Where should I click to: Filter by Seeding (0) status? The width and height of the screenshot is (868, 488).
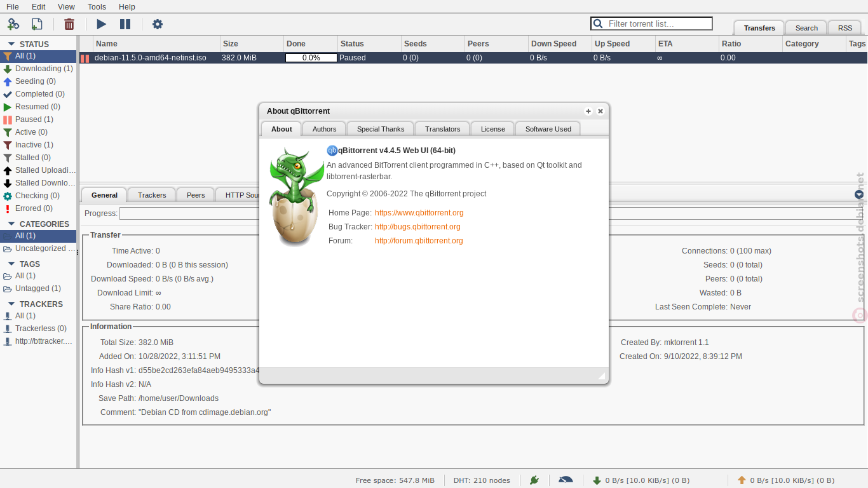38,81
